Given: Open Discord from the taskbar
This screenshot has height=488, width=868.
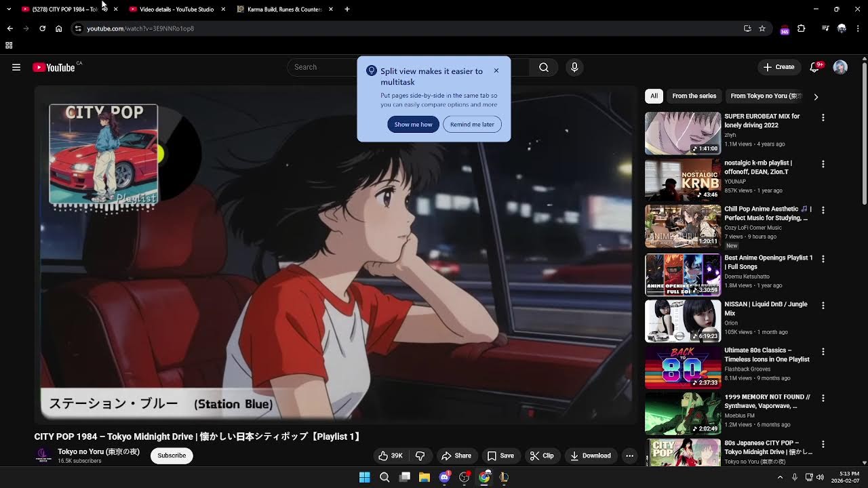Looking at the screenshot, I should (444, 477).
